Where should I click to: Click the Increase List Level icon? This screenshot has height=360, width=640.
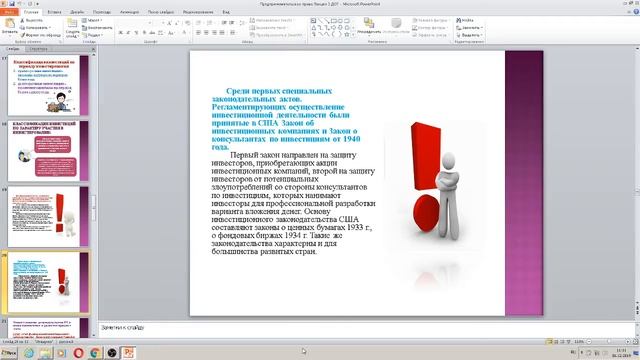(231, 23)
